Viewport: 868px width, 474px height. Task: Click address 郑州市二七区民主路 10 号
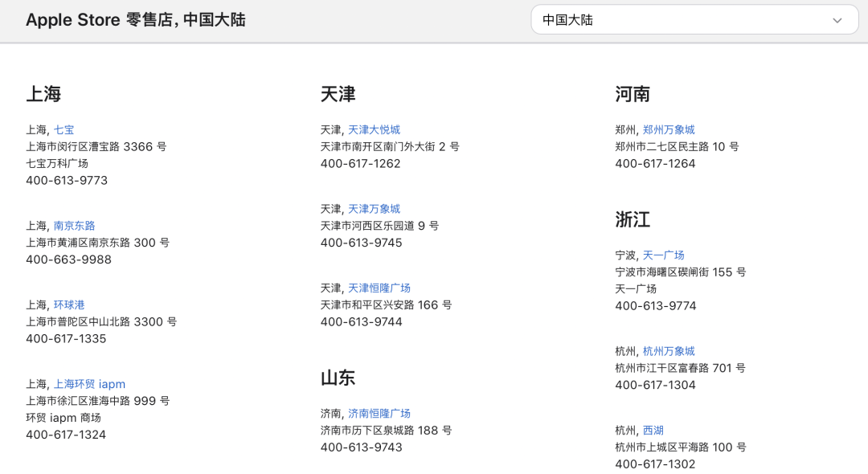677,146
